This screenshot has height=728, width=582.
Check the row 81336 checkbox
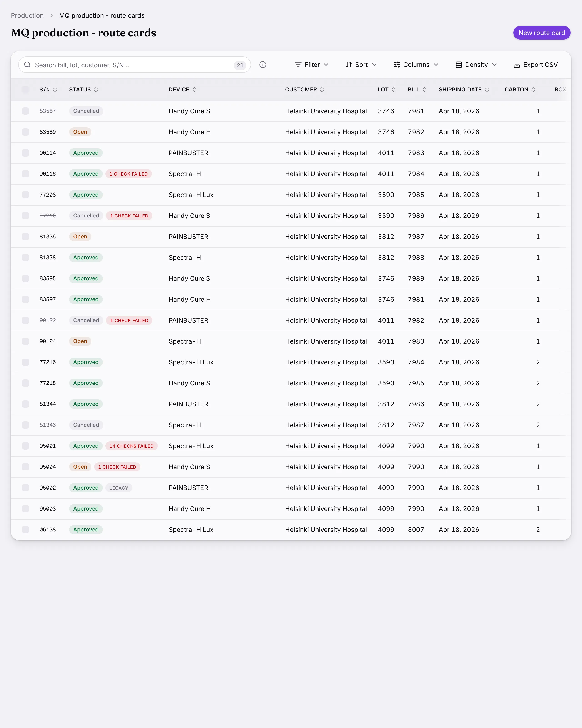(x=25, y=237)
